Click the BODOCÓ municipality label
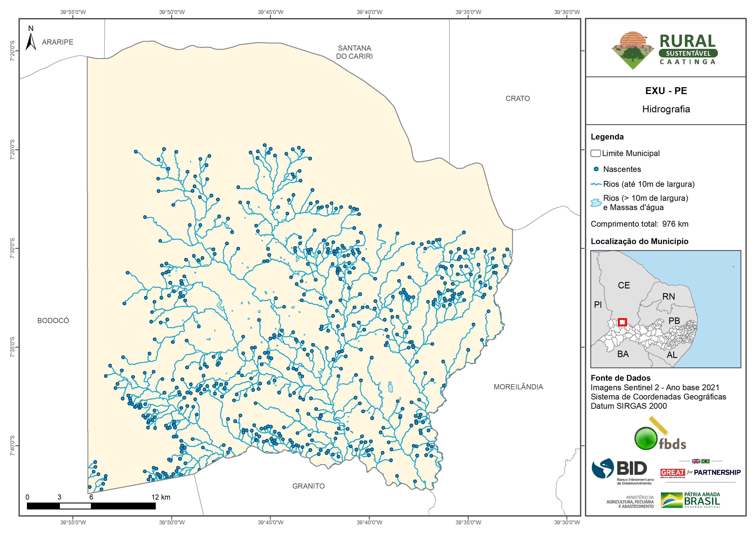756x534 pixels. (x=53, y=320)
